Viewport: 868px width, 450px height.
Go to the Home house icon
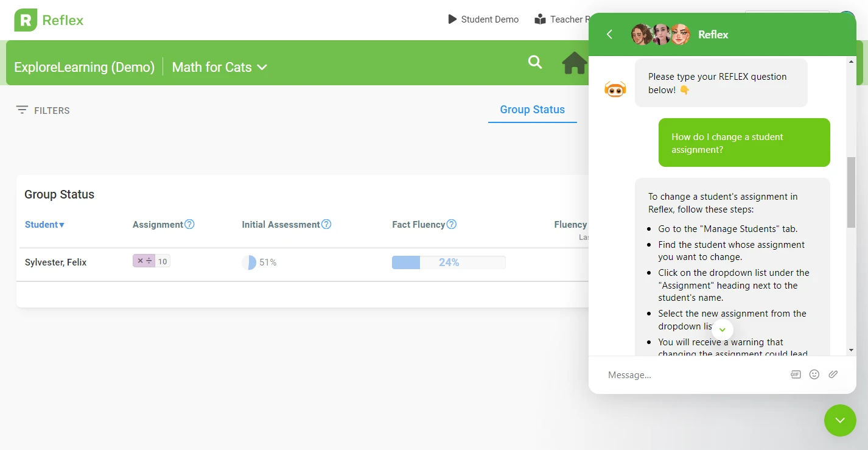coord(575,63)
